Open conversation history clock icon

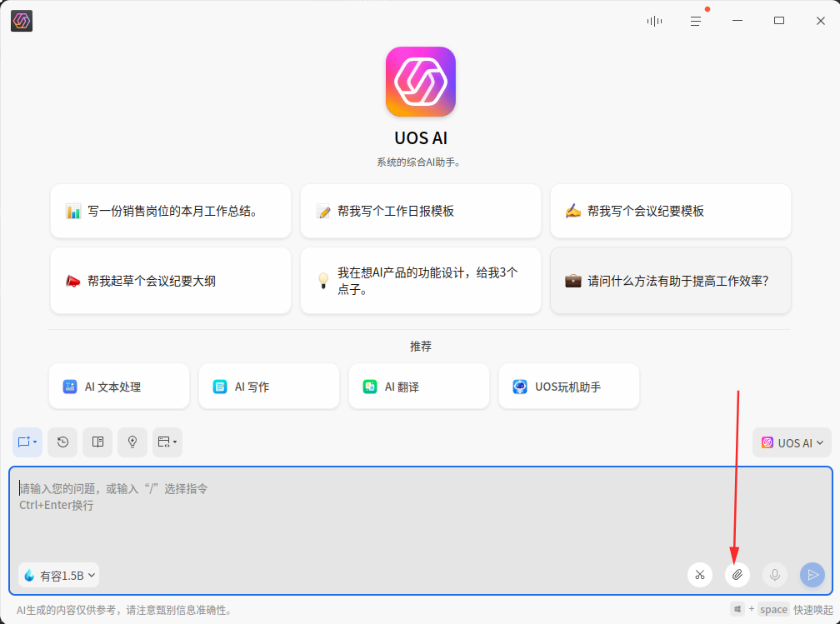point(62,442)
